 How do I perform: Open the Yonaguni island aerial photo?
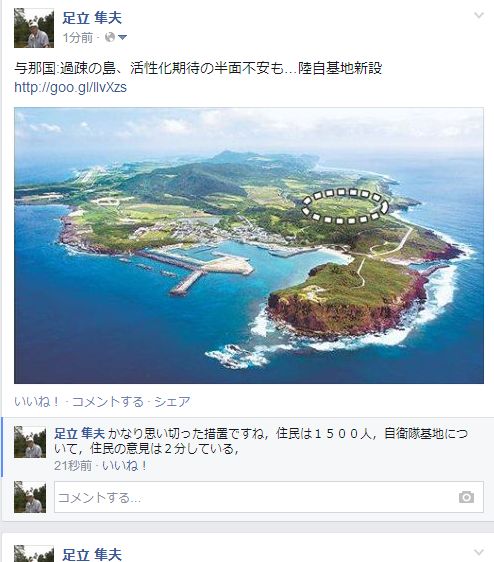click(x=249, y=246)
